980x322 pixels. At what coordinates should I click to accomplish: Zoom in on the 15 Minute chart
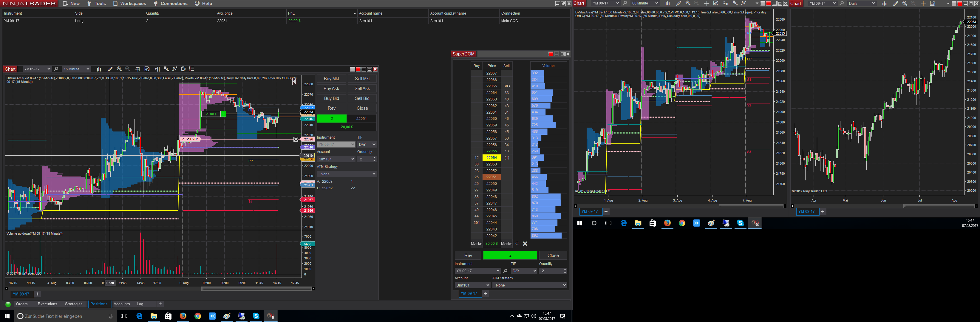click(119, 69)
